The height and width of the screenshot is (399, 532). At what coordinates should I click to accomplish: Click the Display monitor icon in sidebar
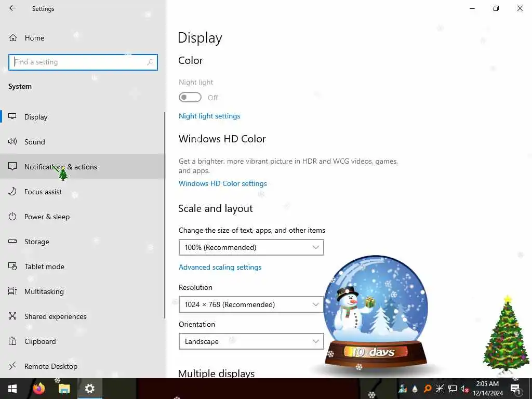[x=12, y=117]
